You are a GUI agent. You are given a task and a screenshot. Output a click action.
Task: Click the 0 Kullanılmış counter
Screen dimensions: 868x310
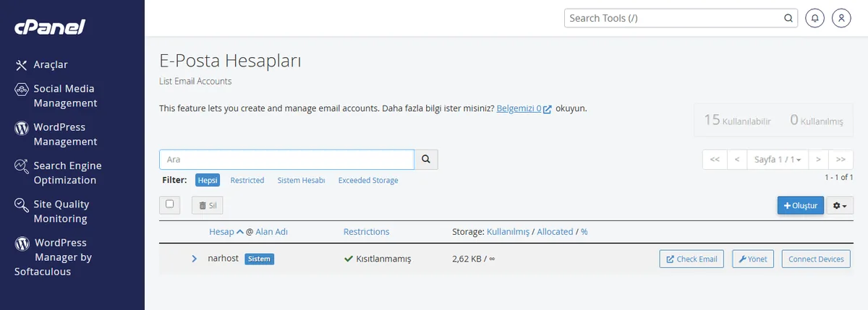(x=817, y=120)
